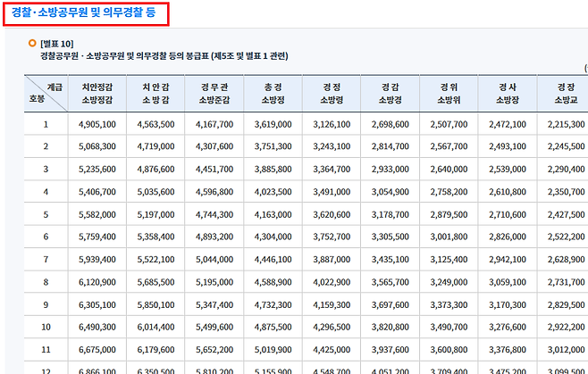The image size is (588, 374).
Task: Click the 경감 소방경 column header
Action: click(x=390, y=93)
